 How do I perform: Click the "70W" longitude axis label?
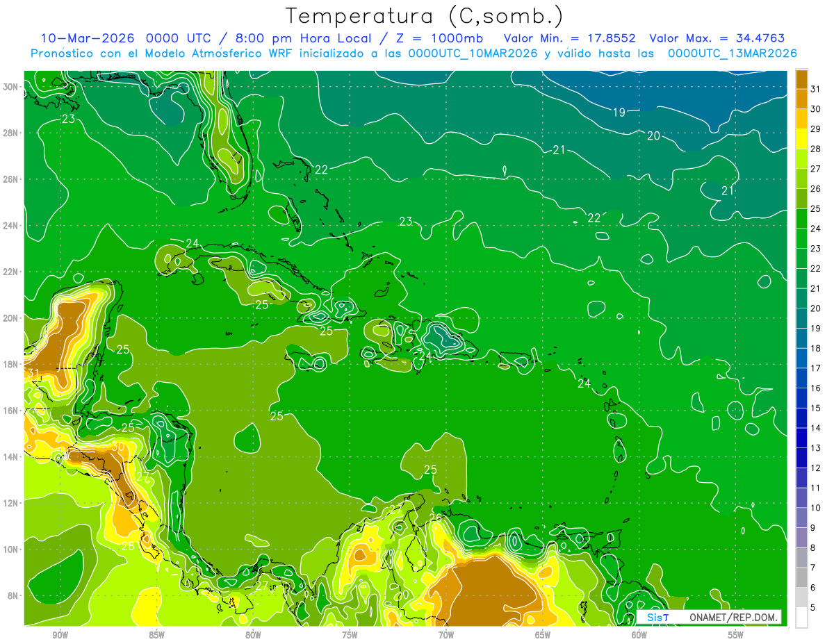[446, 636]
